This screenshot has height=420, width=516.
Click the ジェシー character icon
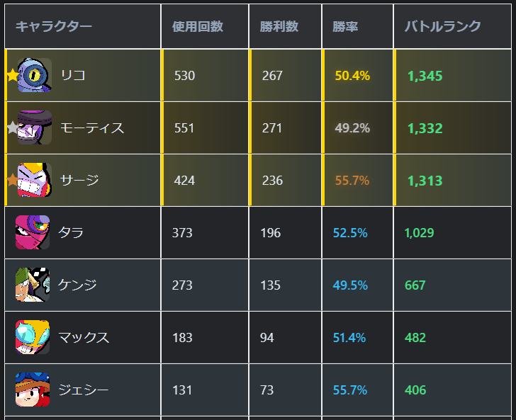(x=33, y=390)
